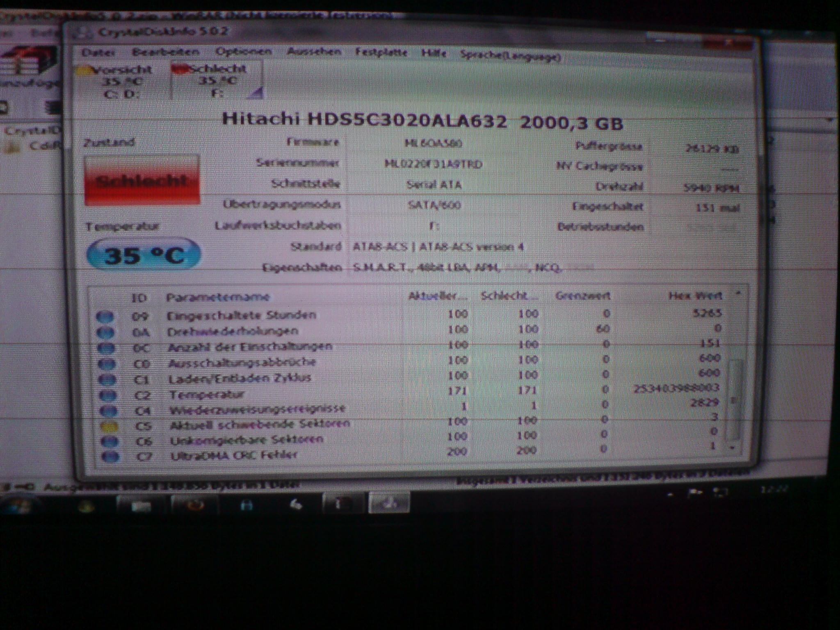
Task: Select the Unkorrigierbare Sektoren parameter name
Action: click(x=247, y=440)
